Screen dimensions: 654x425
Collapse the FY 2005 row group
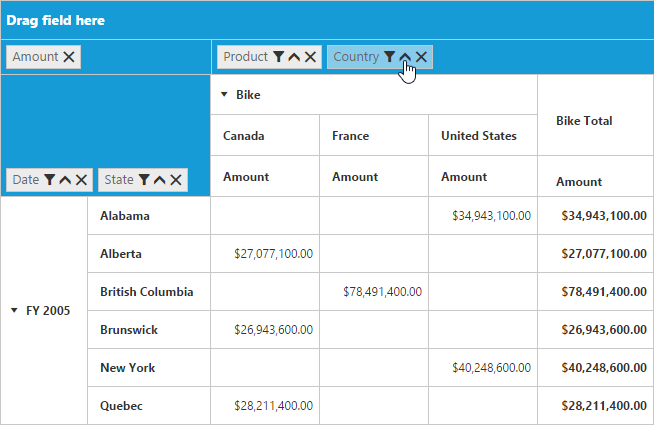14,311
